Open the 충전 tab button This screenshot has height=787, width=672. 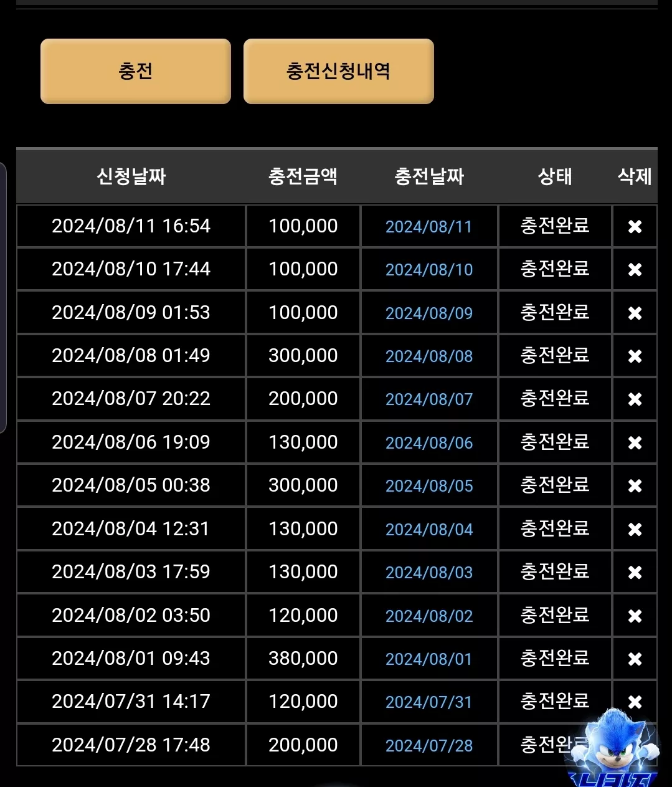[x=136, y=71]
